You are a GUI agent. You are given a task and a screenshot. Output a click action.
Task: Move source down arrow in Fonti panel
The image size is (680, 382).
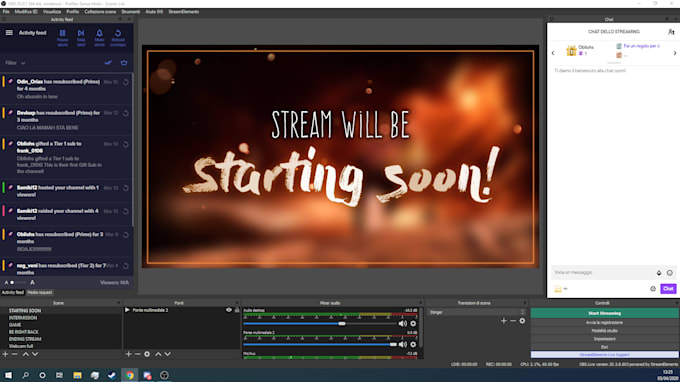167,354
